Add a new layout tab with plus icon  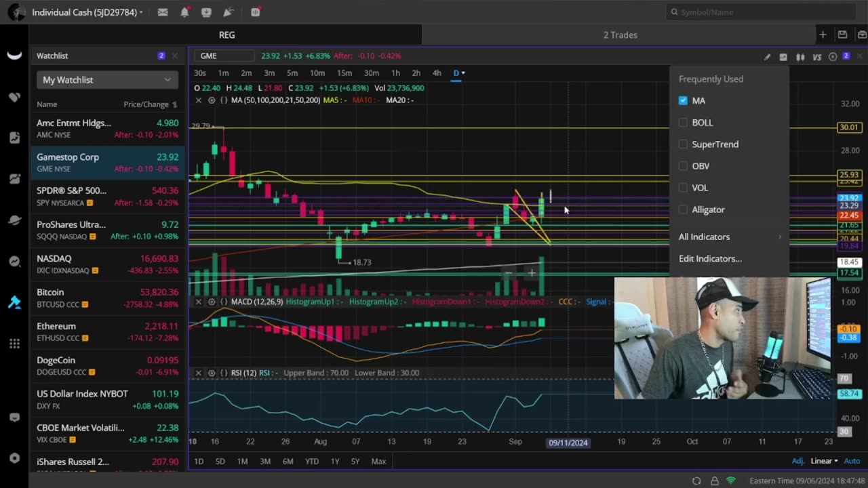coord(823,35)
